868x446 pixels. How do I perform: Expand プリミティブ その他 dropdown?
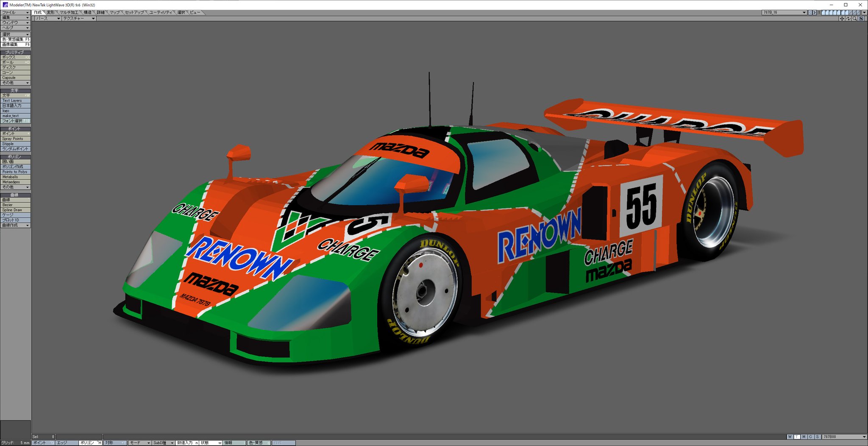click(15, 83)
